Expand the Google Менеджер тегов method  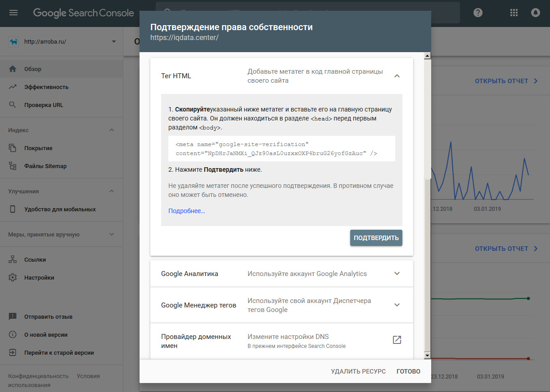point(397,305)
